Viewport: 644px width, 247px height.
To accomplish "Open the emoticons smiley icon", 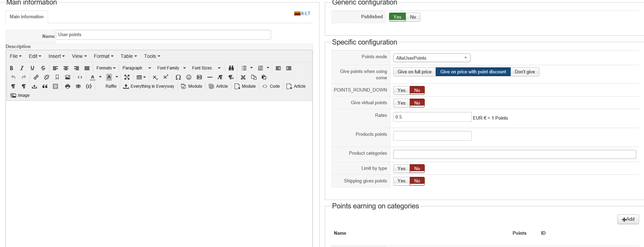I will coord(189,77).
